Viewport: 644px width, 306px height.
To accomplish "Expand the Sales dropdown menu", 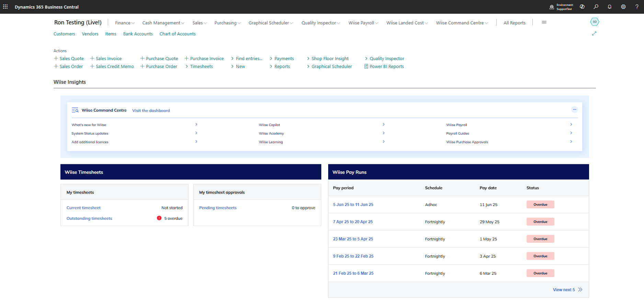I will coord(200,23).
